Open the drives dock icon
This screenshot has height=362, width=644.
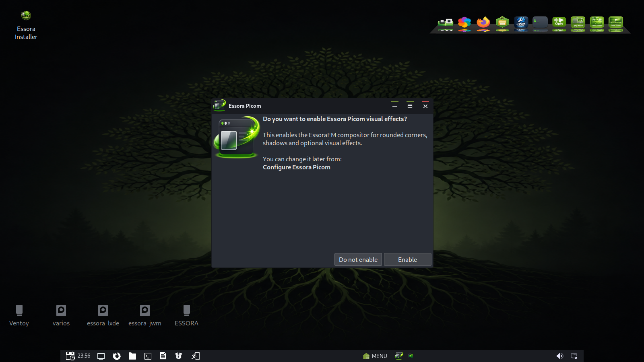(x=446, y=23)
